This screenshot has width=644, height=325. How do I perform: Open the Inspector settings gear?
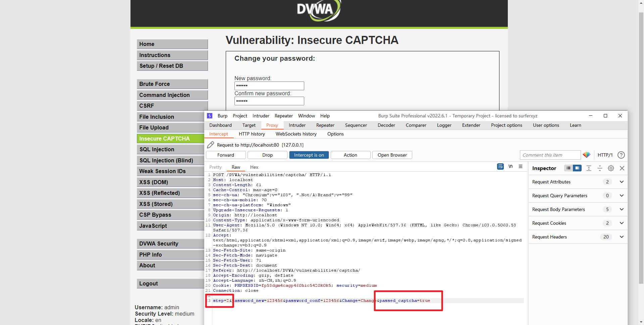[x=611, y=168]
